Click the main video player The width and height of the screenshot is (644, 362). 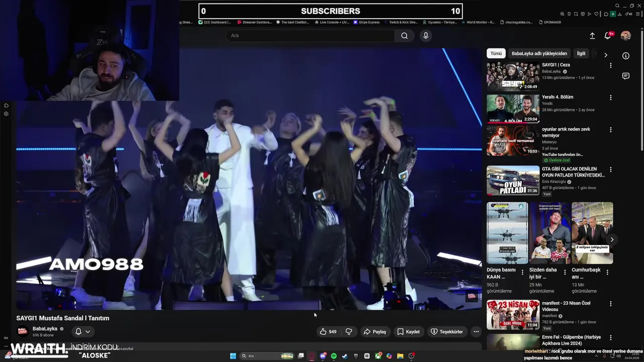(249, 179)
